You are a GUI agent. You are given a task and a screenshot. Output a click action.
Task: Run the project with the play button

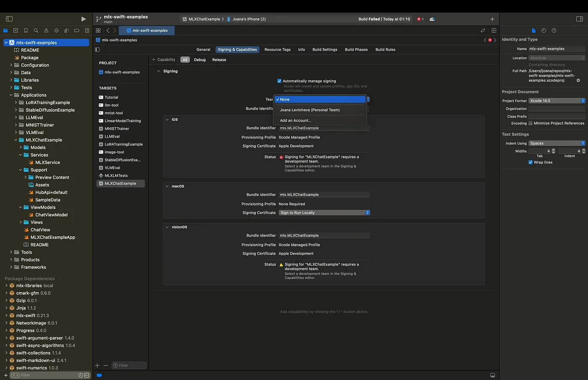click(83, 19)
